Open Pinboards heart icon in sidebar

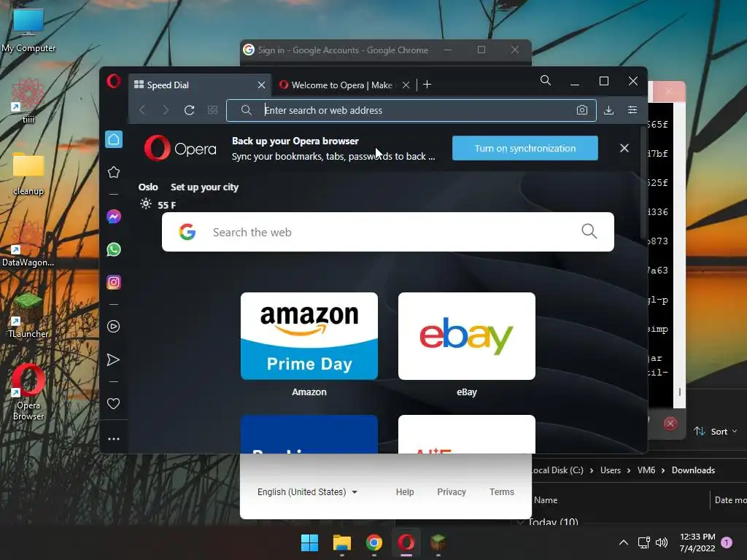113,403
